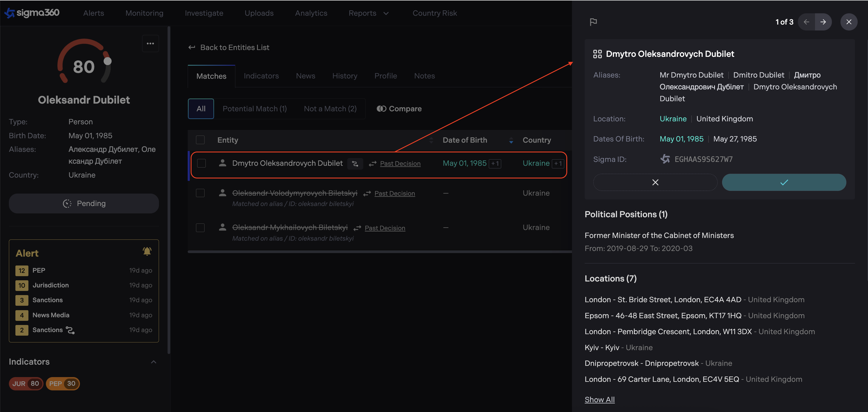
Task: Check the Dmytro Oleksandrovych Dubilet row checkbox
Action: pyautogui.click(x=201, y=163)
